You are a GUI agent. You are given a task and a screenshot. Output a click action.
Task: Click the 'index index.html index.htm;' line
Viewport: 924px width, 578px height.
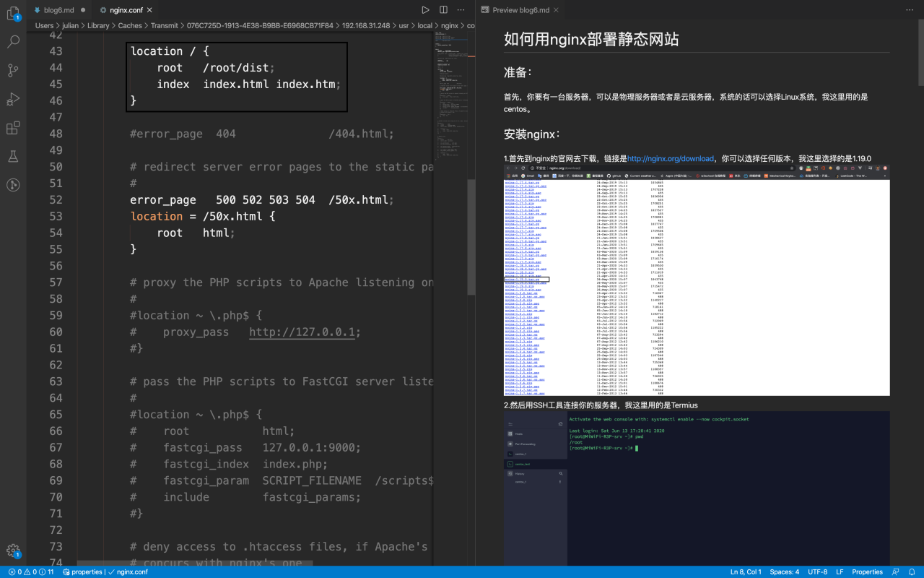click(248, 85)
